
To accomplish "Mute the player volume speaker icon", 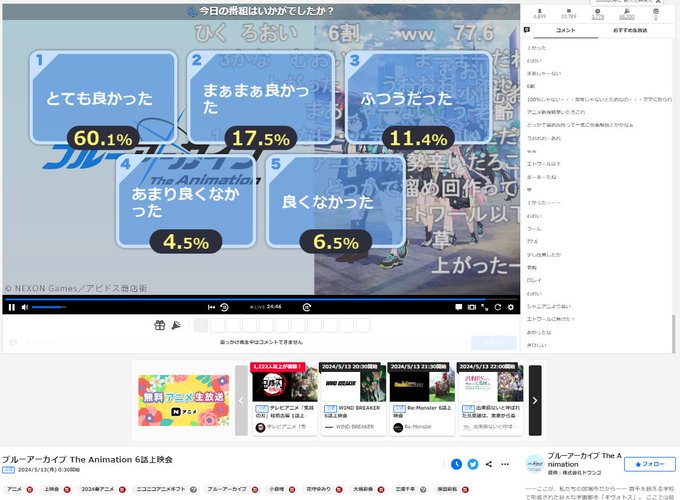I will point(25,307).
